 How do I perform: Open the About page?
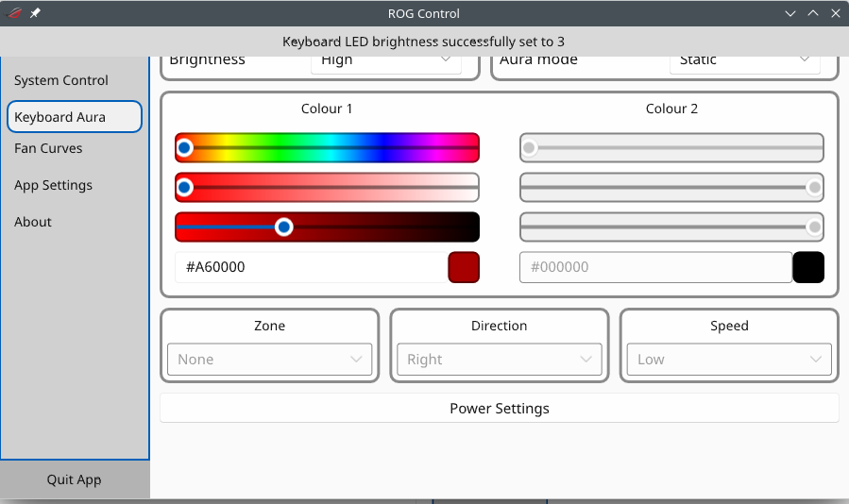33,222
